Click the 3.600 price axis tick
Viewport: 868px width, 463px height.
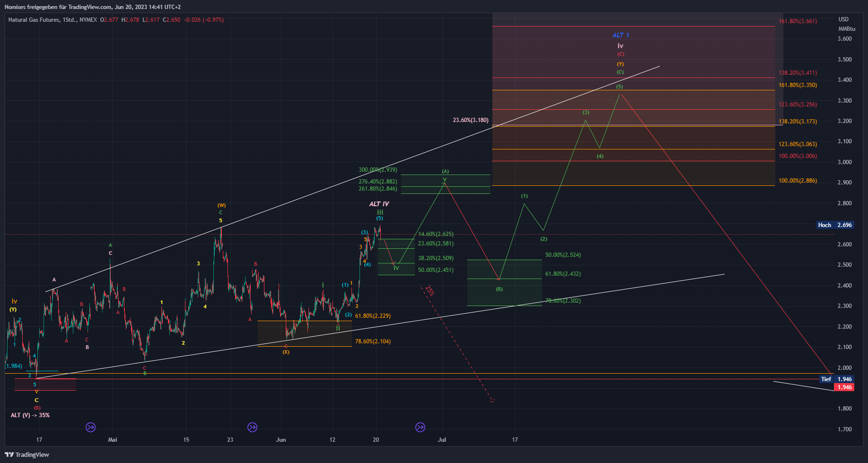[x=844, y=39]
